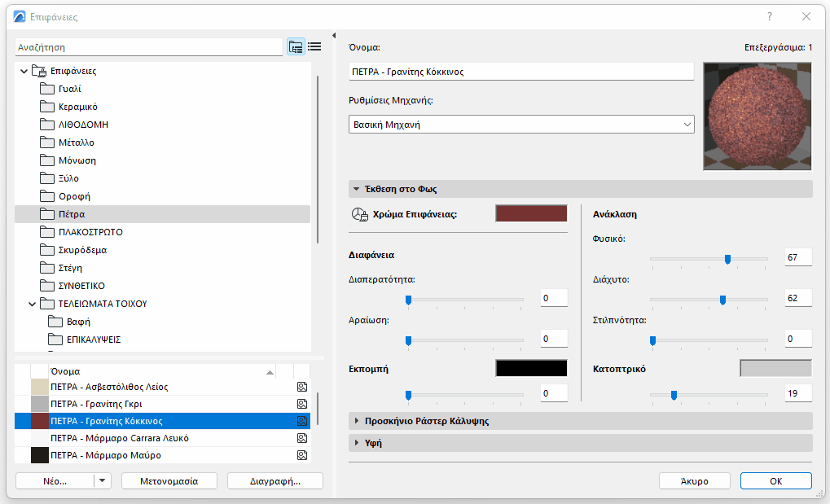Collapse the ΤΕΛΕΙΩΜΑΤΑ ΤΟΙΧΟΥ folder

(x=31, y=303)
